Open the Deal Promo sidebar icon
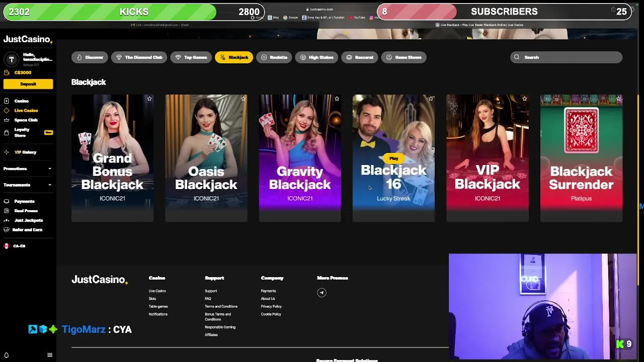This screenshot has height=362, width=644. (x=7, y=211)
